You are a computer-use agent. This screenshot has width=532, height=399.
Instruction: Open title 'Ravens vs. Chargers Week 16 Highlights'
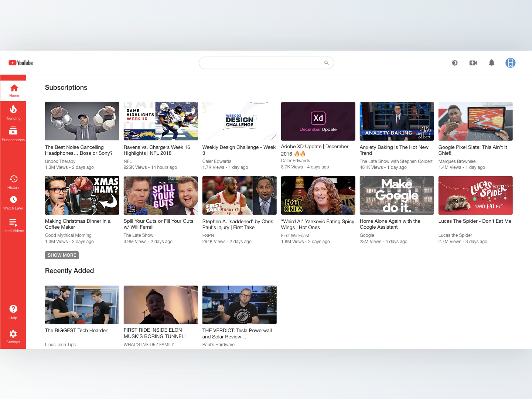pyautogui.click(x=157, y=150)
